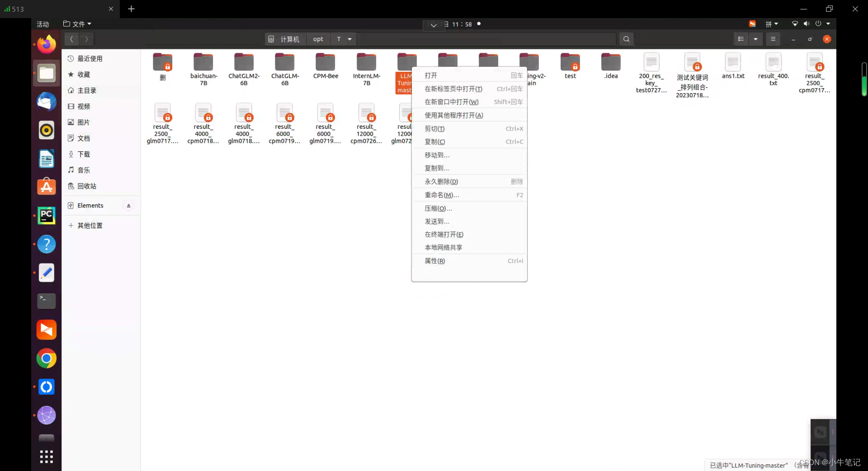Choose 剪切 in context menu
868x471 pixels.
[x=469, y=129]
